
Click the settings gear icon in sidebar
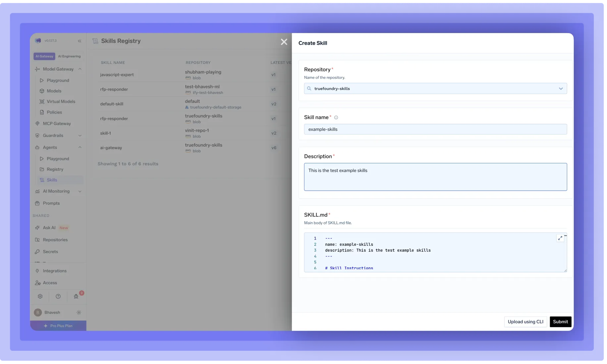point(40,296)
